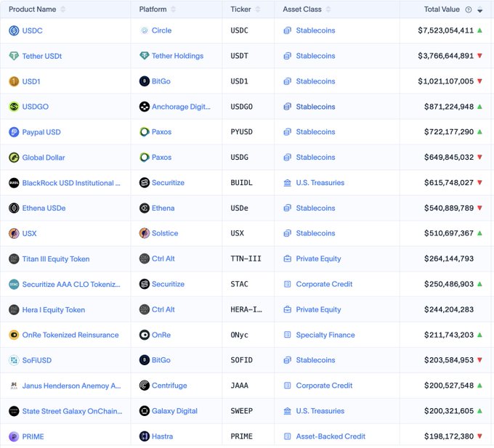Select the TTN-III ticker cell

pyautogui.click(x=246, y=258)
